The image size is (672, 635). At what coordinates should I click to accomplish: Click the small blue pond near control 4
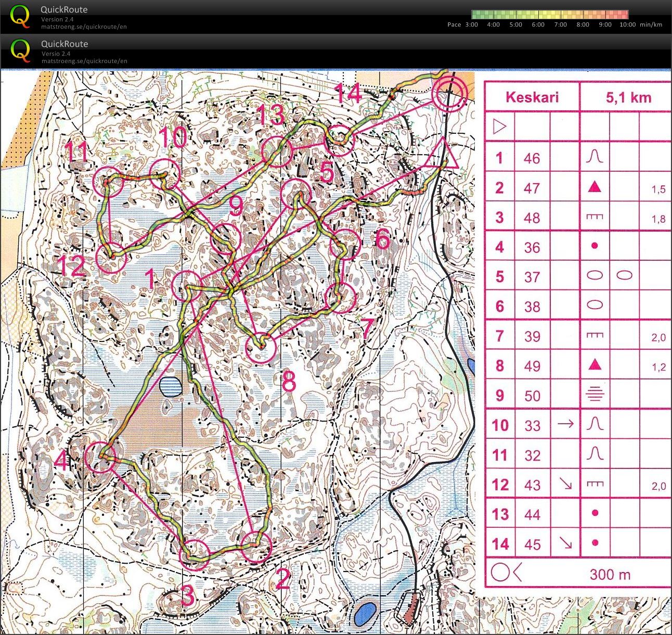171,386
